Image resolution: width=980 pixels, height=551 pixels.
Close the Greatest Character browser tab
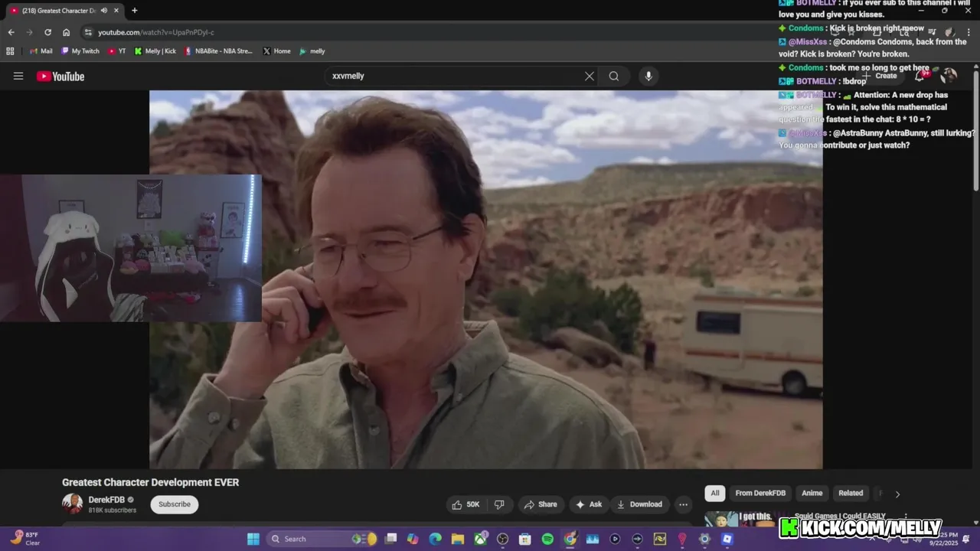click(116, 11)
